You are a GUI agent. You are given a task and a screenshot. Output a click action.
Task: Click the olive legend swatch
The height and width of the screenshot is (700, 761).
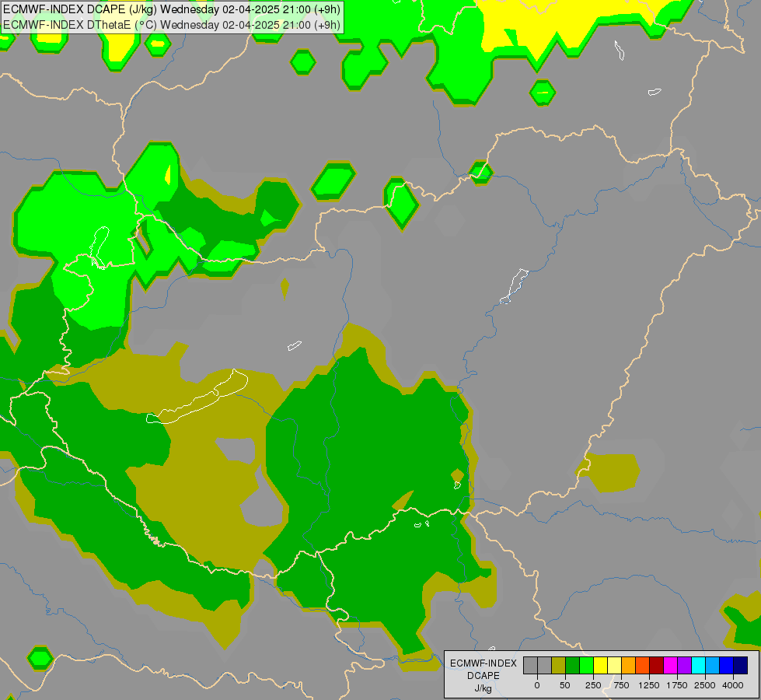pyautogui.click(x=559, y=665)
